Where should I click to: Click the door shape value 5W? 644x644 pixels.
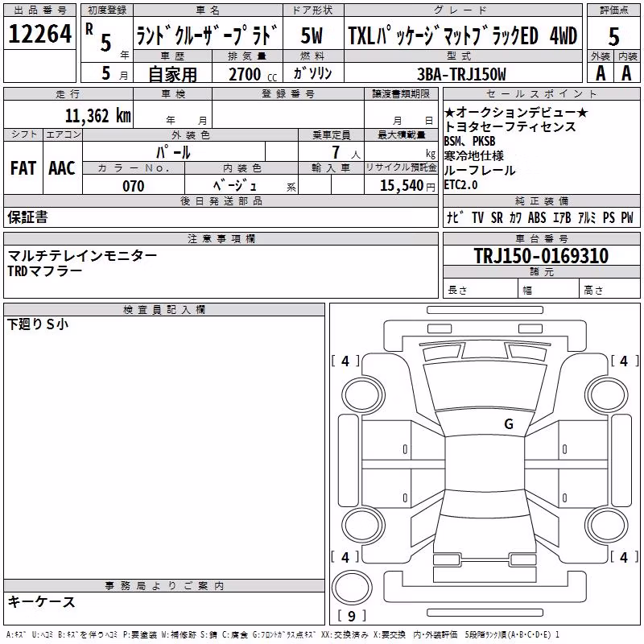(x=312, y=35)
